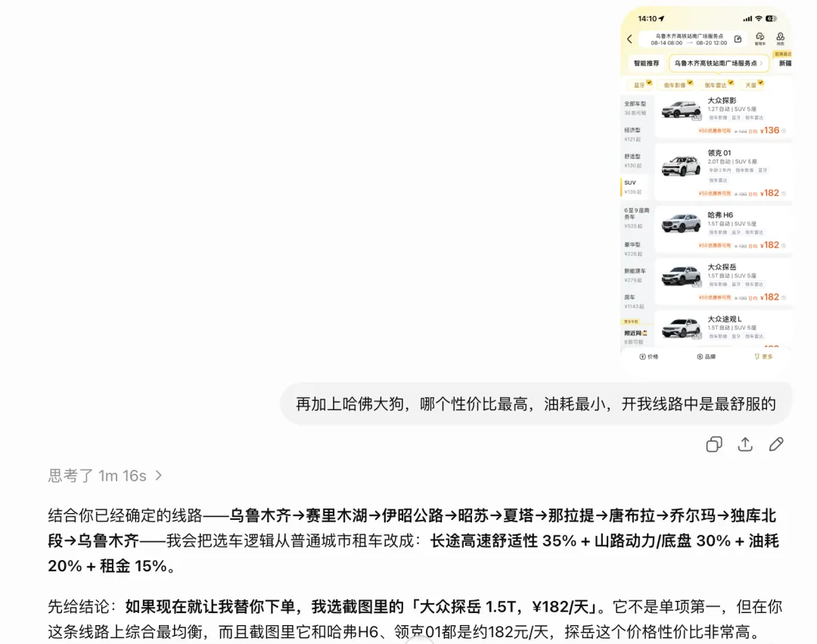This screenshot has width=817, height=644.
Task: Open the 领克 01 car thumbnail
Action: click(x=681, y=166)
